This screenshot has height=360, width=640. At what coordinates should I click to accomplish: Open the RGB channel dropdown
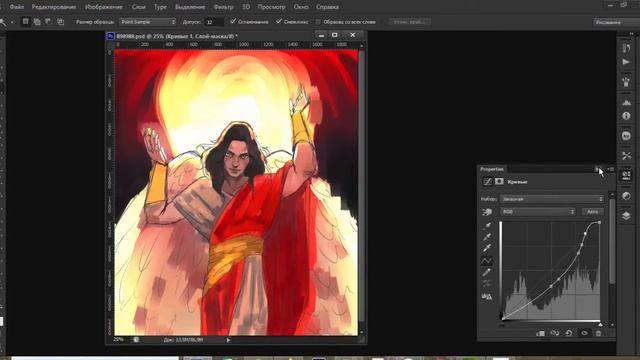click(x=538, y=212)
